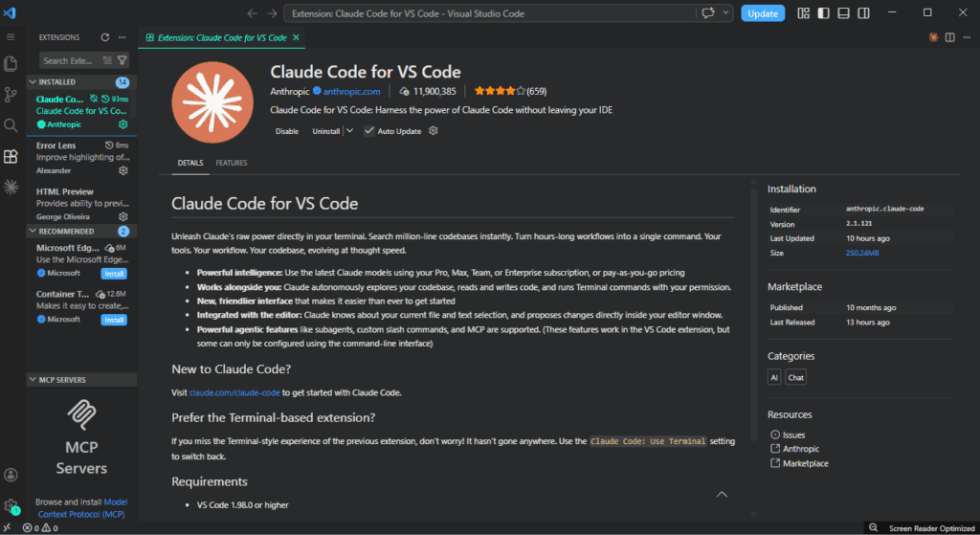Collapse the Installed extensions section
This screenshot has height=535, width=980.
81,82
